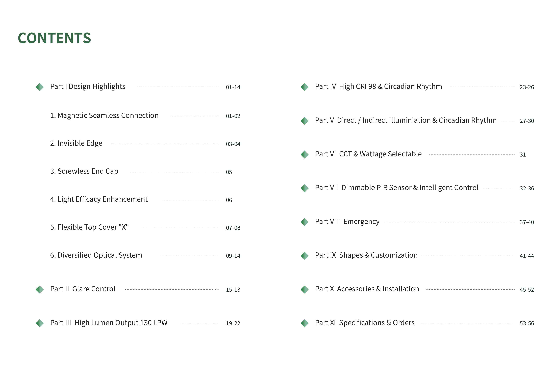Click the diamond bullet beside Part VIII Emergency
The image size is (555, 392).
pos(305,222)
